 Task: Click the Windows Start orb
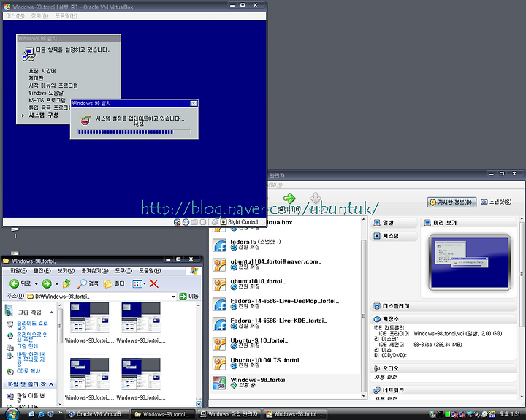(x=12, y=414)
